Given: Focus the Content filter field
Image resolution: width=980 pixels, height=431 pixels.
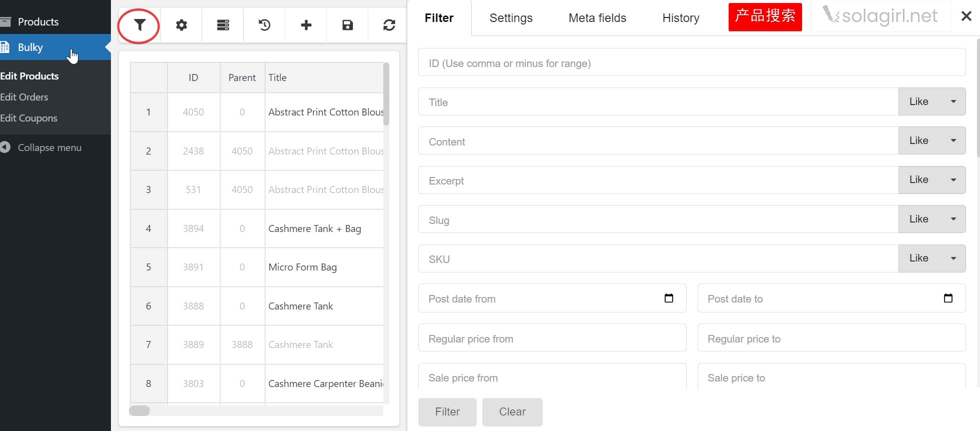Looking at the screenshot, I should point(658,141).
